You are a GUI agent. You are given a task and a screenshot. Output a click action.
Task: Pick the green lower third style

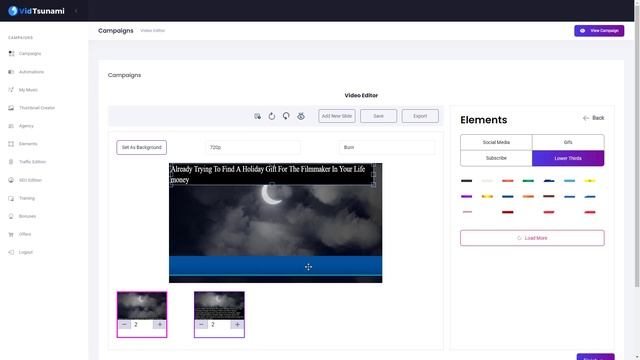coord(528,180)
